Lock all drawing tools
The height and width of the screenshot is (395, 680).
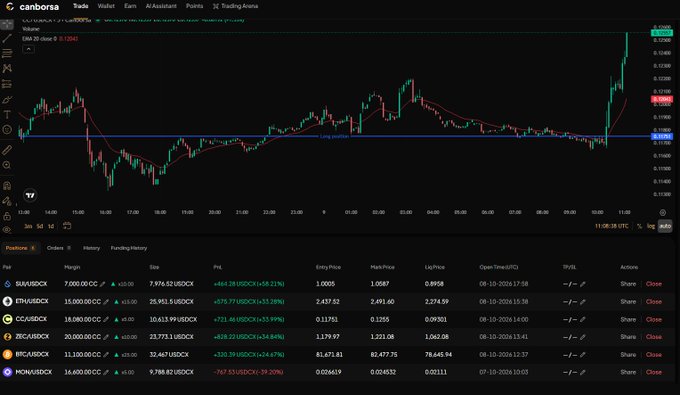(7, 216)
